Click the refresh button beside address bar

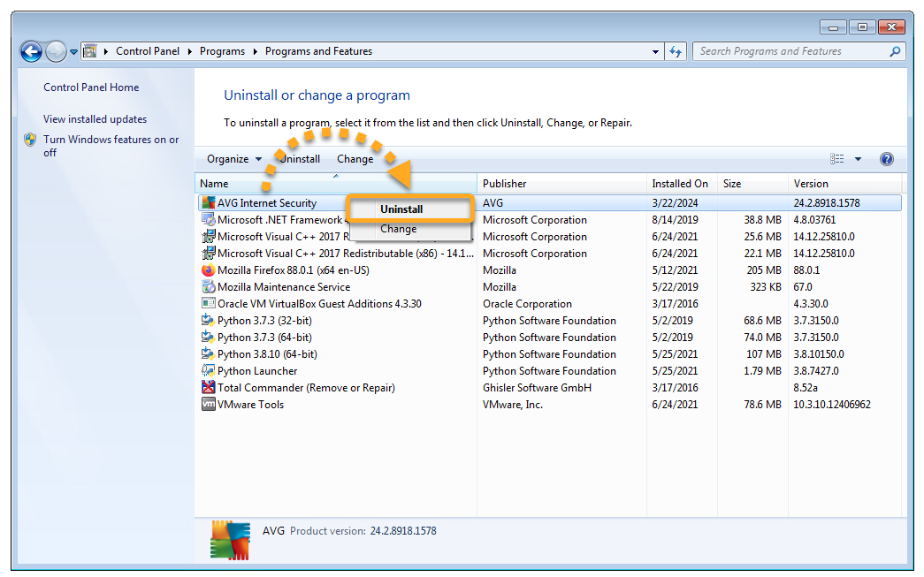[676, 51]
